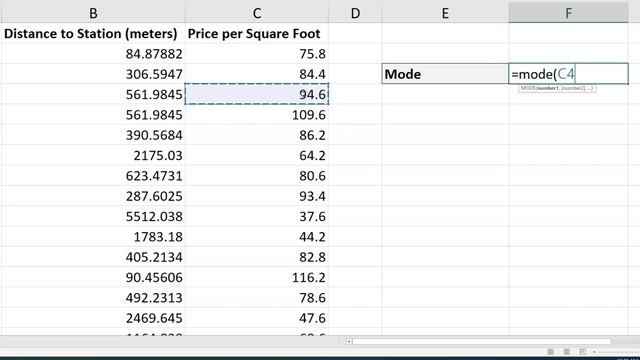Switch to Page Break Preview view
Screen dimensions: 640x360
pyautogui.click(x=582, y=351)
